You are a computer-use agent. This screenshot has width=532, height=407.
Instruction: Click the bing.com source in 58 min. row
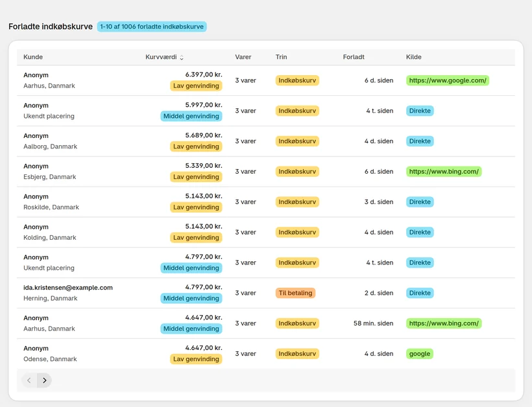pyautogui.click(x=444, y=323)
